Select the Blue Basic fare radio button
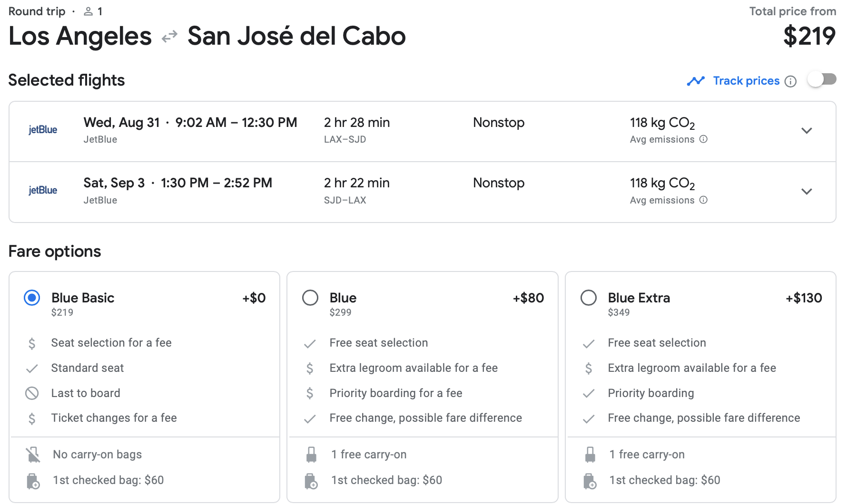This screenshot has height=504, width=847. pos(32,298)
